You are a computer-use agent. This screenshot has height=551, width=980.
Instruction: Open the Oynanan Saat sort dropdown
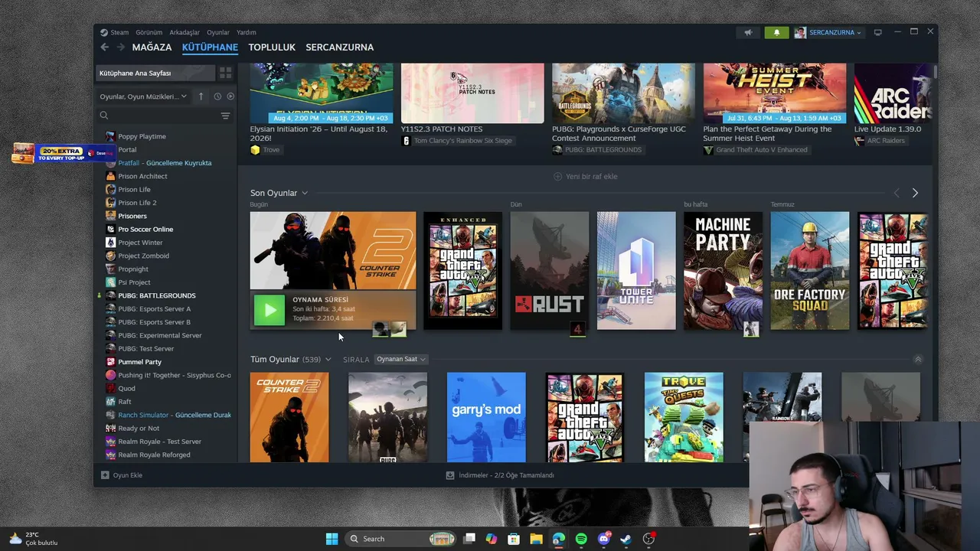click(x=401, y=359)
